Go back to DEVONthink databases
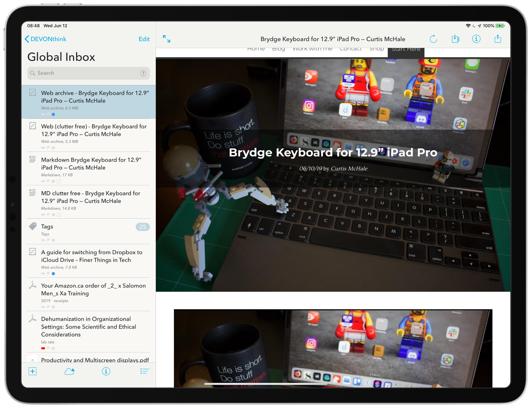 pos(46,39)
